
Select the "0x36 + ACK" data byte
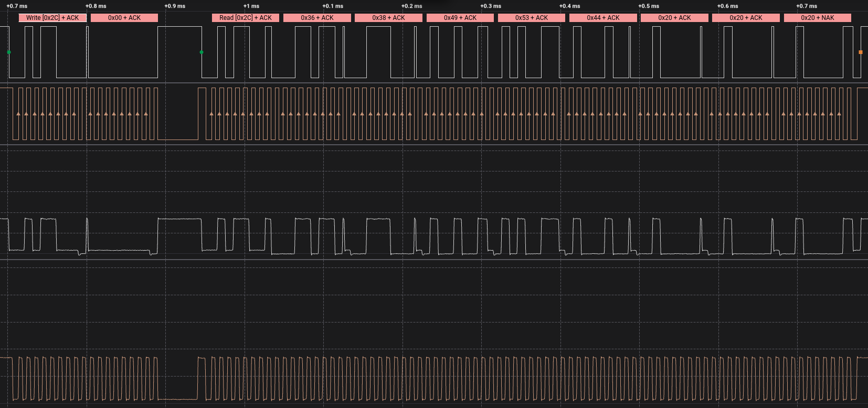[317, 18]
